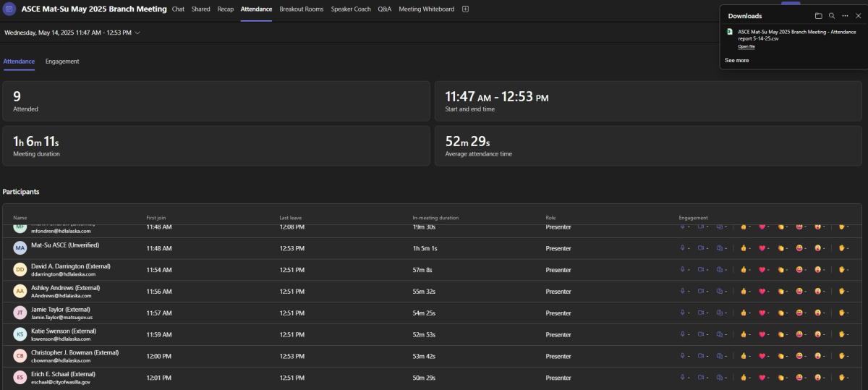Click the AA avatar for Ashley Andrews
This screenshot has width=868, height=390.
(x=20, y=292)
